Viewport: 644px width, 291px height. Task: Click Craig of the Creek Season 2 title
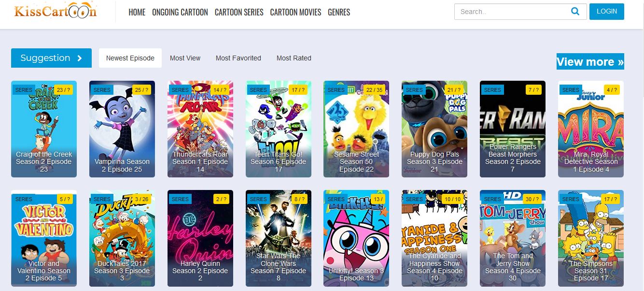point(44,161)
